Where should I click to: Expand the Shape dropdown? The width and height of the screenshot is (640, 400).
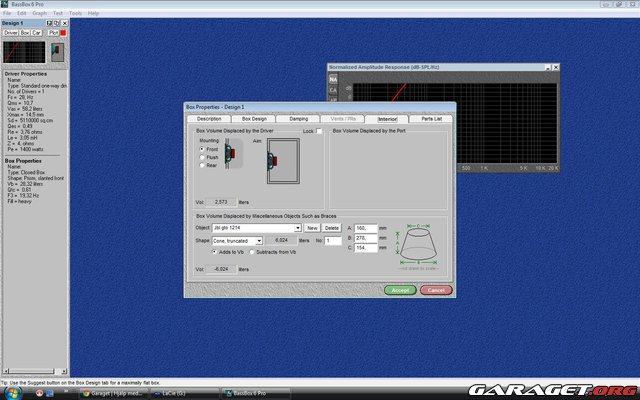(x=259, y=241)
